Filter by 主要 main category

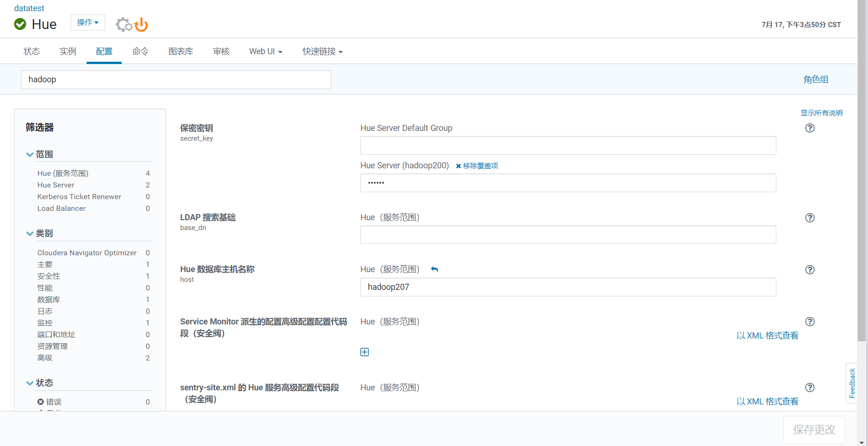[x=45, y=265]
